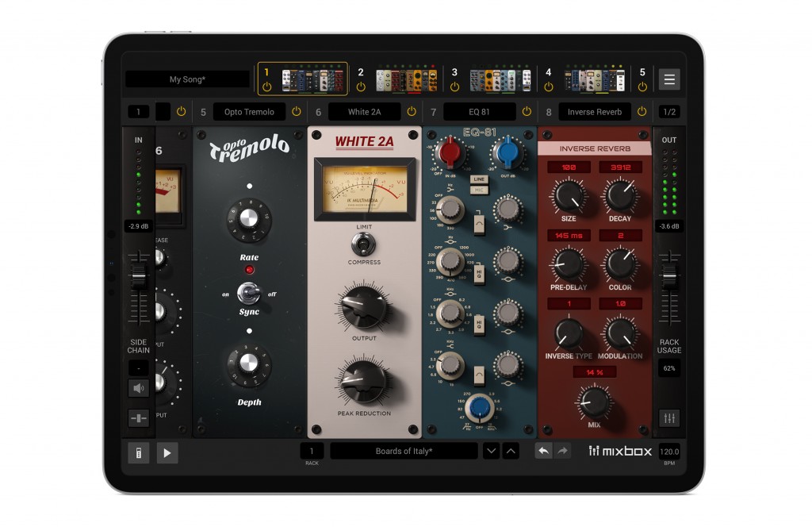Toggle power for rack 3
This screenshot has width=812, height=527.
454,87
